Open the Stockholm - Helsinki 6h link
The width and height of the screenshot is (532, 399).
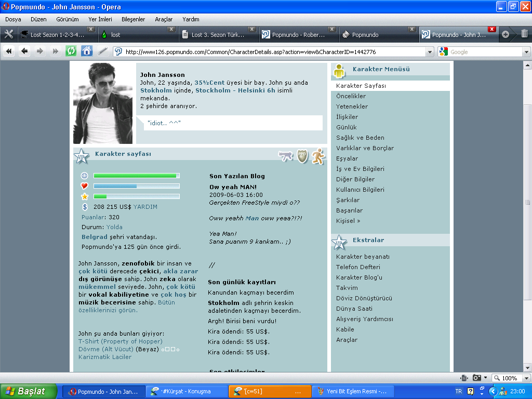pyautogui.click(x=235, y=90)
